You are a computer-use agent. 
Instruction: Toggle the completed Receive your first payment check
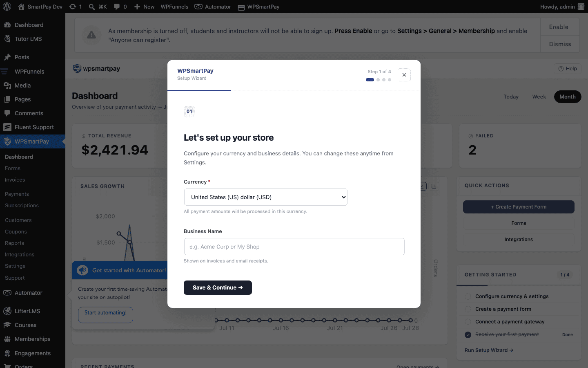pos(468,334)
